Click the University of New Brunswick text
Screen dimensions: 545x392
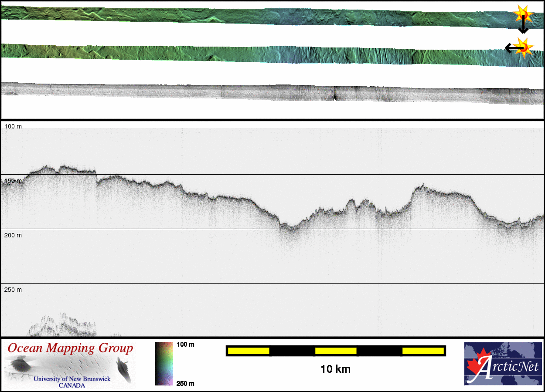click(72, 379)
